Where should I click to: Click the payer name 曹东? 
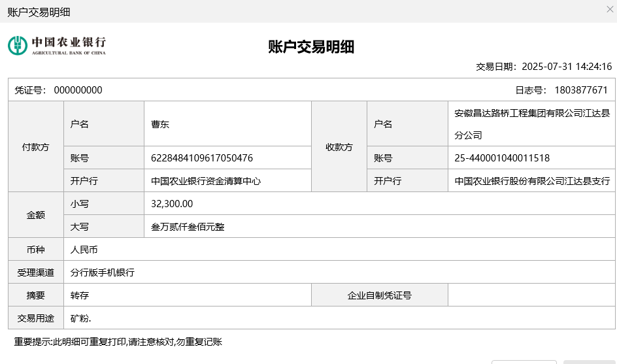point(160,124)
